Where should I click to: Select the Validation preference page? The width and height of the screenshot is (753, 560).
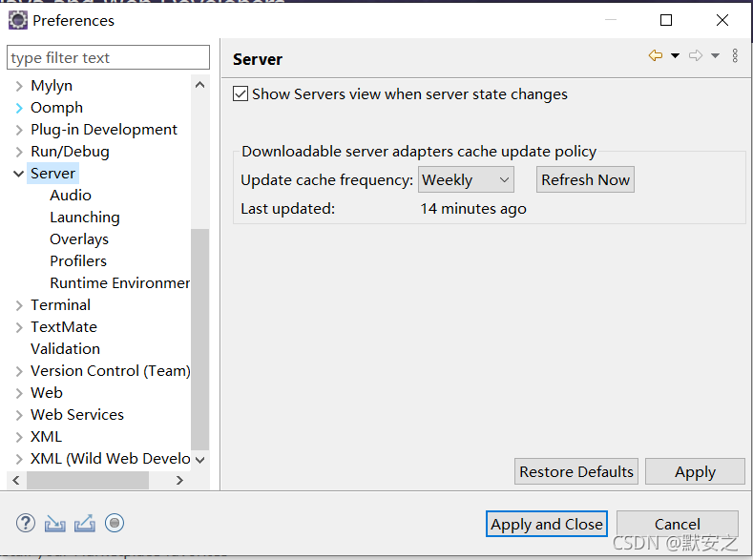(x=65, y=349)
